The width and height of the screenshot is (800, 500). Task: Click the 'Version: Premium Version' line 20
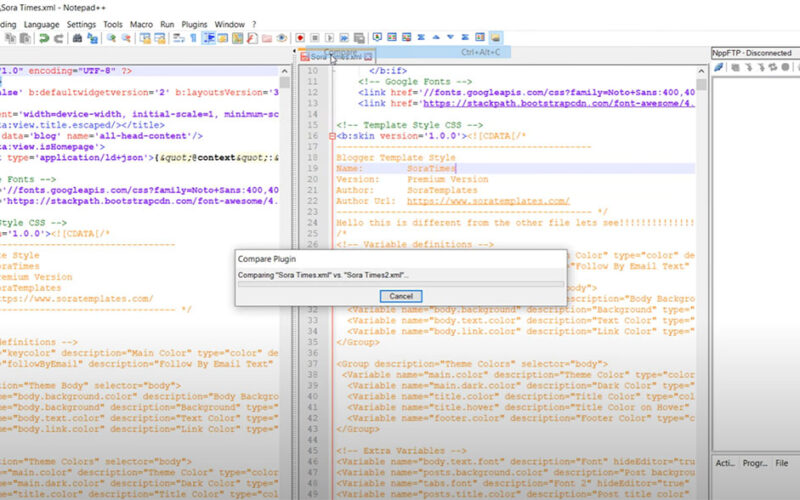tap(412, 180)
